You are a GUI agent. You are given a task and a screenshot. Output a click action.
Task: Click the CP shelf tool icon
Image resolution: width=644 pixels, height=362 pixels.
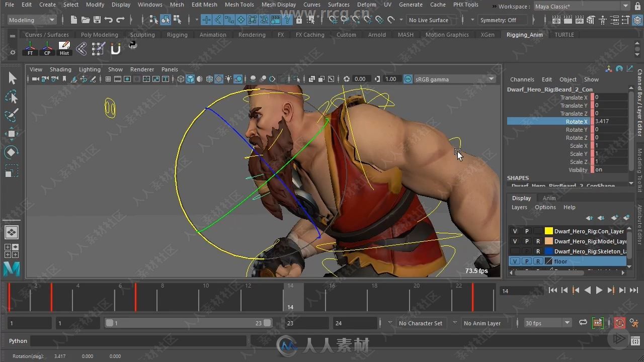coord(47,49)
